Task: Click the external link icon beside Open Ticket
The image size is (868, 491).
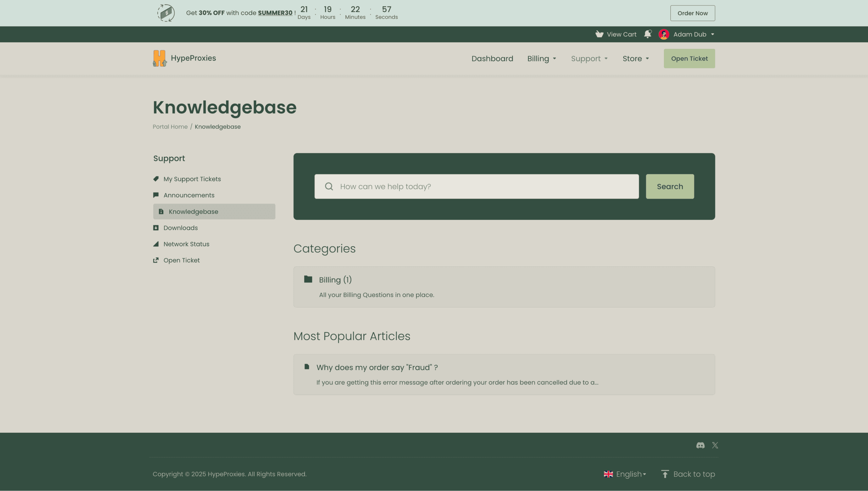Action: [156, 260]
